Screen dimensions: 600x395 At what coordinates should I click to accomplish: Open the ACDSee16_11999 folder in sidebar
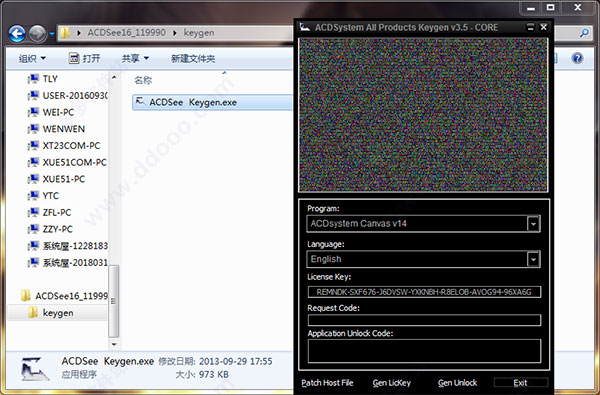coord(64,295)
